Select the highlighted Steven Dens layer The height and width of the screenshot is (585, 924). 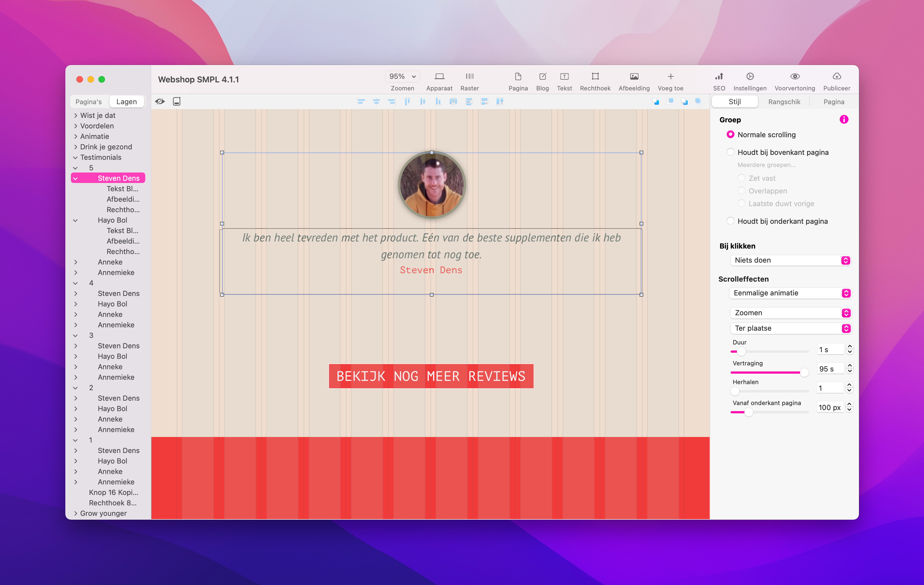point(108,178)
